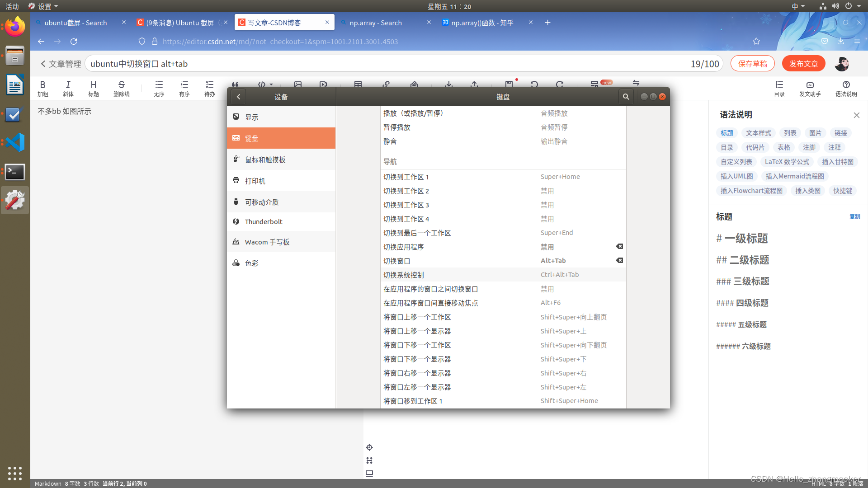The width and height of the screenshot is (868, 488).
Task: Click the 切换到工作区 1 shortcut row
Action: click(503, 177)
